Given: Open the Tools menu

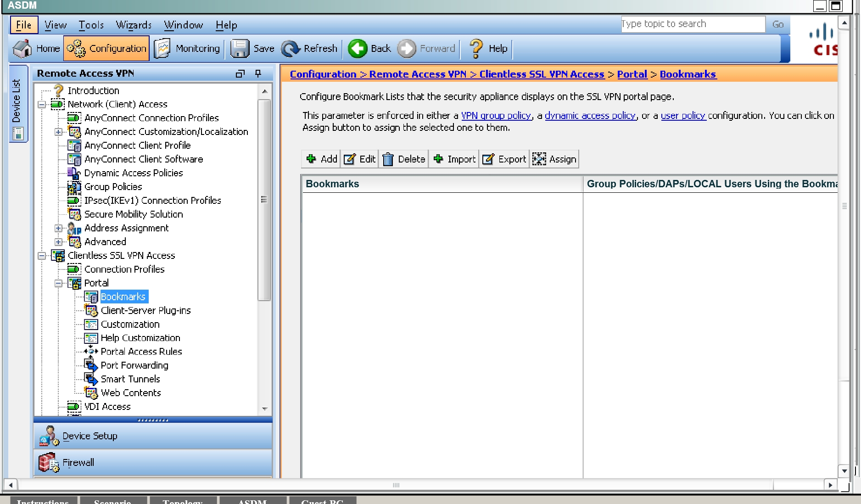Looking at the screenshot, I should (x=91, y=25).
